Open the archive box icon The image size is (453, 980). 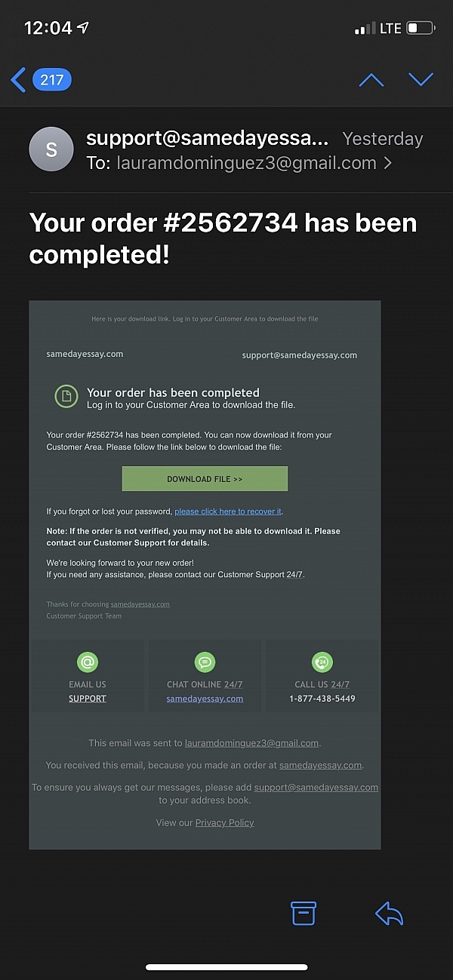[304, 914]
